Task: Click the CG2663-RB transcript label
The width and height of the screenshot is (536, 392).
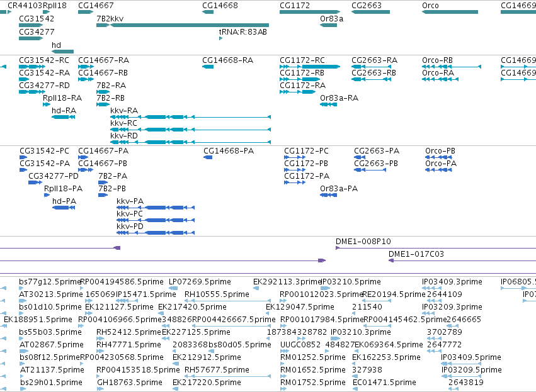Action: coord(373,73)
